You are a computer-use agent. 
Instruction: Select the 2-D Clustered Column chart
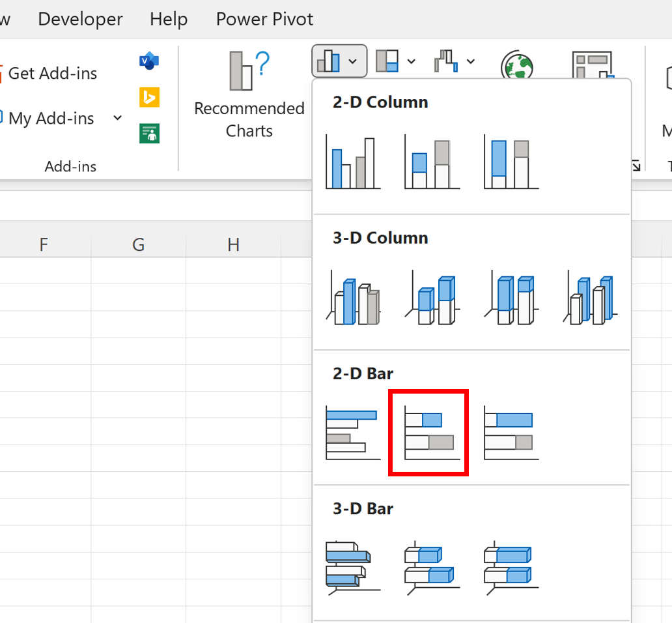click(x=353, y=163)
